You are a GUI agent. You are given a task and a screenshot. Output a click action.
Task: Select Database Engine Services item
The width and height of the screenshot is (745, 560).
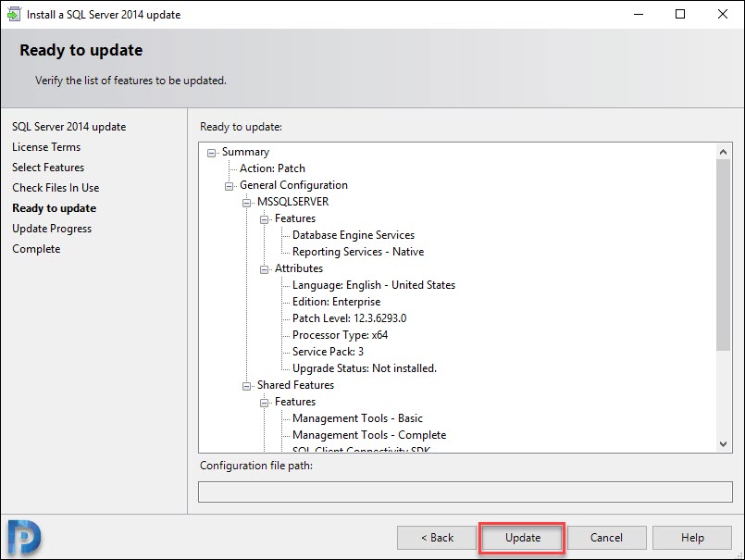click(353, 235)
